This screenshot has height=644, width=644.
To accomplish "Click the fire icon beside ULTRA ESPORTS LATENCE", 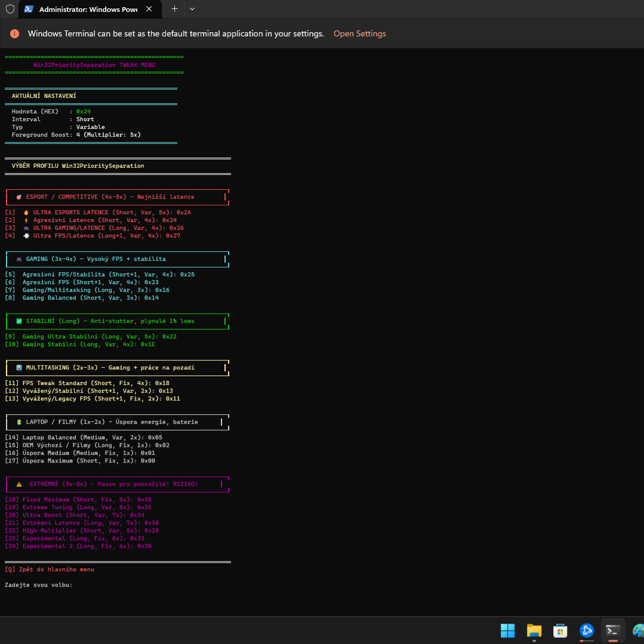I will (26, 212).
